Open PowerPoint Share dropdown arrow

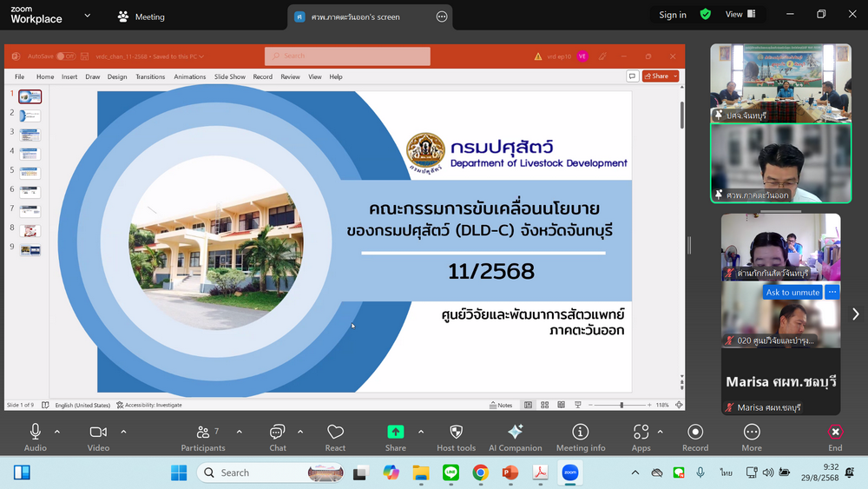coord(675,76)
